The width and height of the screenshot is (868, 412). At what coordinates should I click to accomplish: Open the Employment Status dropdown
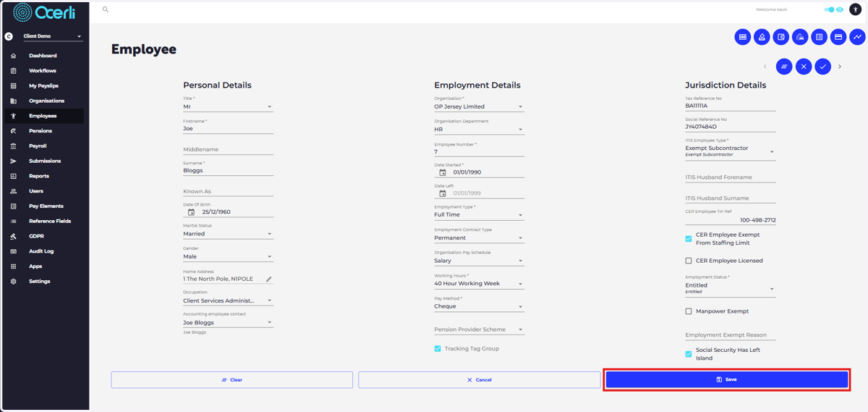point(730,288)
